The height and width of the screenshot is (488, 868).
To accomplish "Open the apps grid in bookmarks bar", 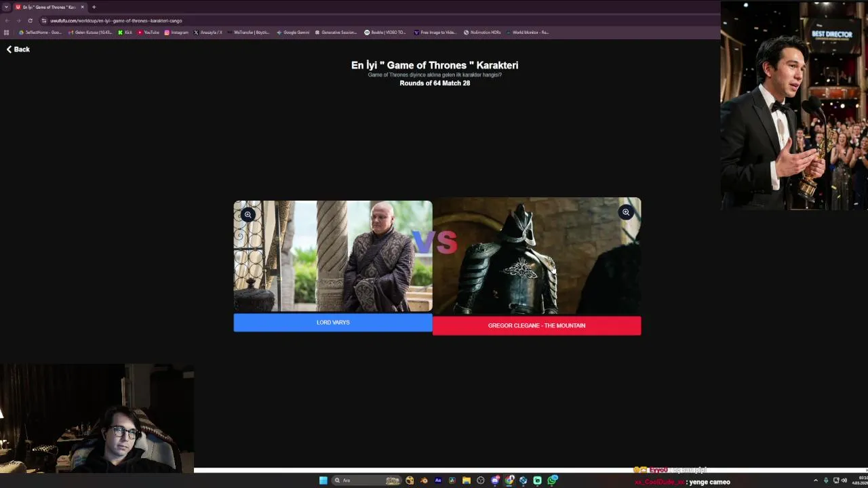I will [6, 33].
